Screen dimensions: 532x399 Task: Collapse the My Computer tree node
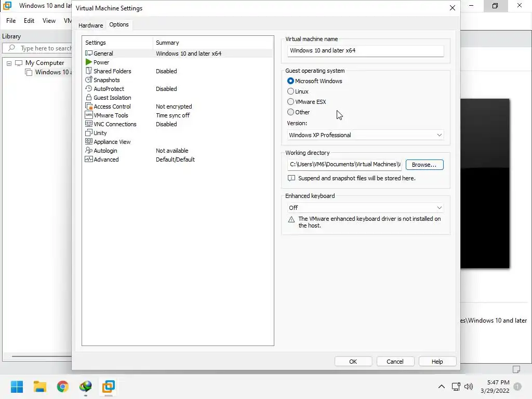pos(9,63)
